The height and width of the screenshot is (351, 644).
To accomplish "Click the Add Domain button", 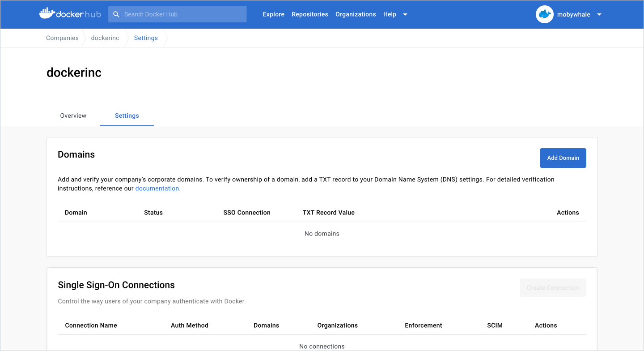I will pos(563,158).
